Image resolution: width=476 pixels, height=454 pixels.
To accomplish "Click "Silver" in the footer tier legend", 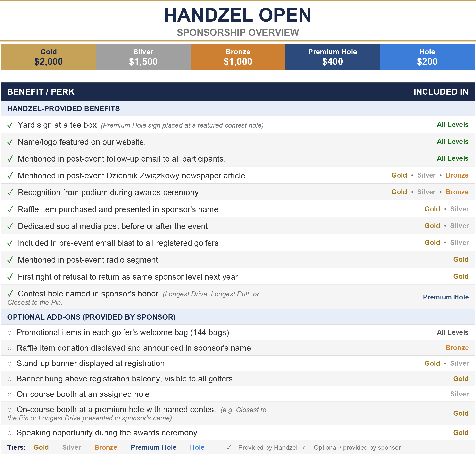I will coord(71,447).
